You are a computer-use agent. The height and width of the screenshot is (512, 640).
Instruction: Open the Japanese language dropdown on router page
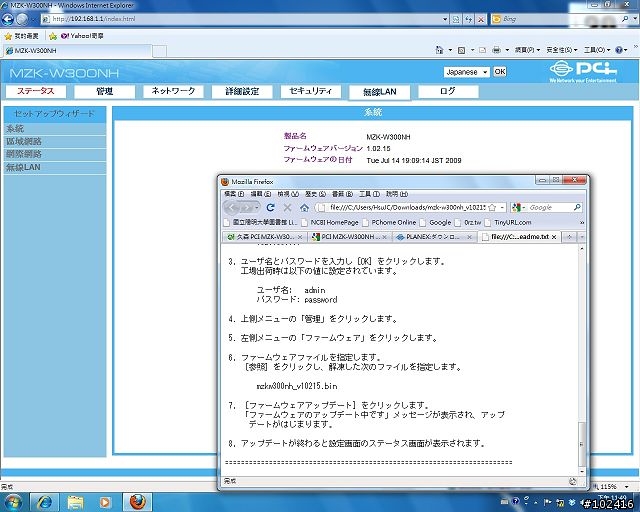pyautogui.click(x=467, y=72)
